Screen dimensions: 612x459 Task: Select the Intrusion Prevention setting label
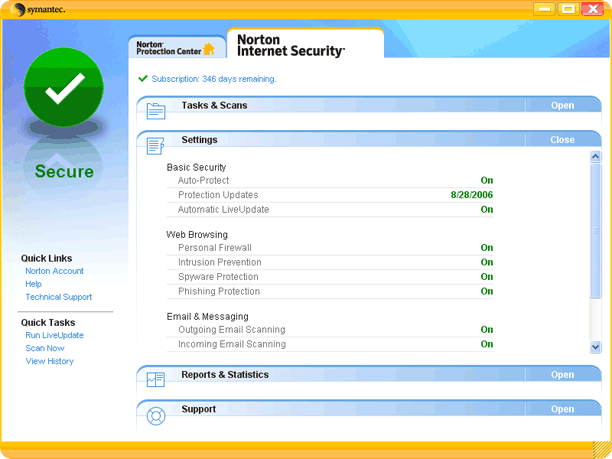point(220,262)
